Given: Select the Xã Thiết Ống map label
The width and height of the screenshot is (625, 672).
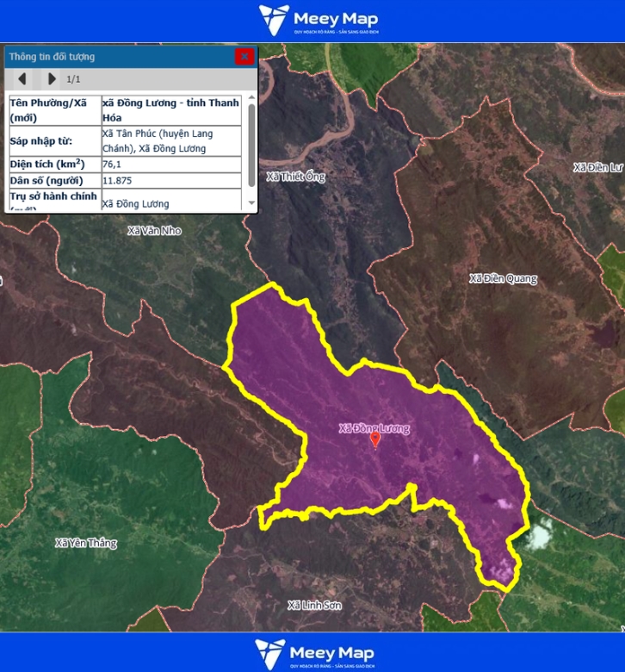Looking at the screenshot, I should pyautogui.click(x=295, y=177).
